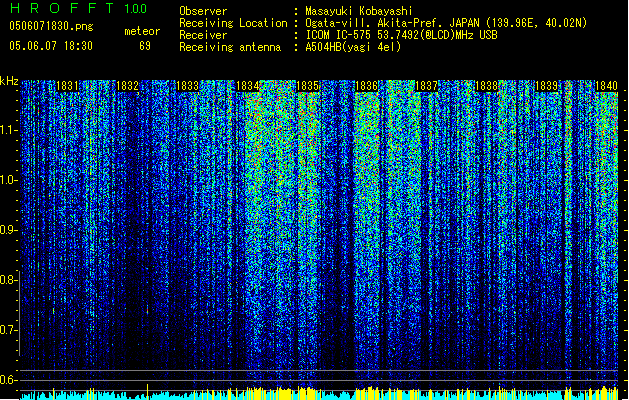
Task: Click the 1.0 kHz axis tick label
Action: [8, 180]
